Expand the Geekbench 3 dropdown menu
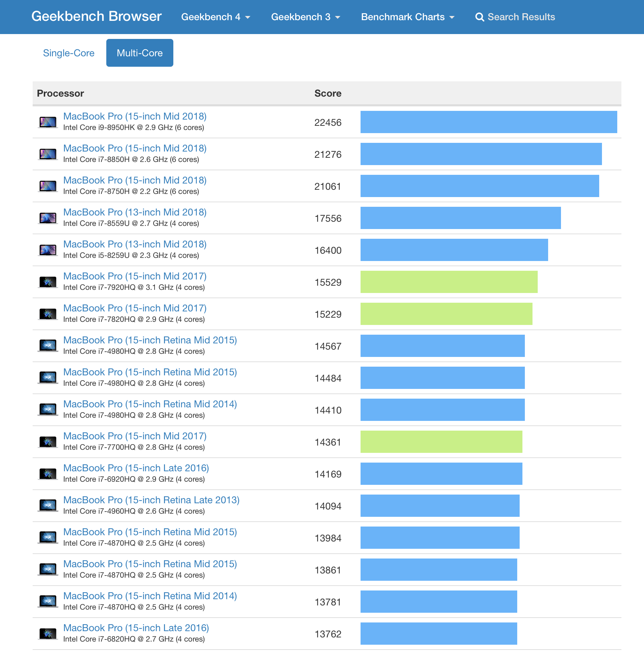The height and width of the screenshot is (652, 644). pyautogui.click(x=306, y=17)
